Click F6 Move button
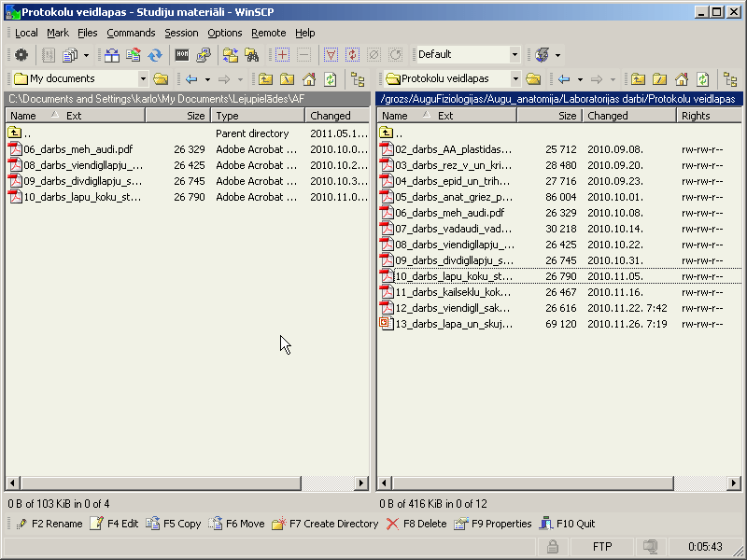Viewport: 747px width, 560px height. [236, 524]
